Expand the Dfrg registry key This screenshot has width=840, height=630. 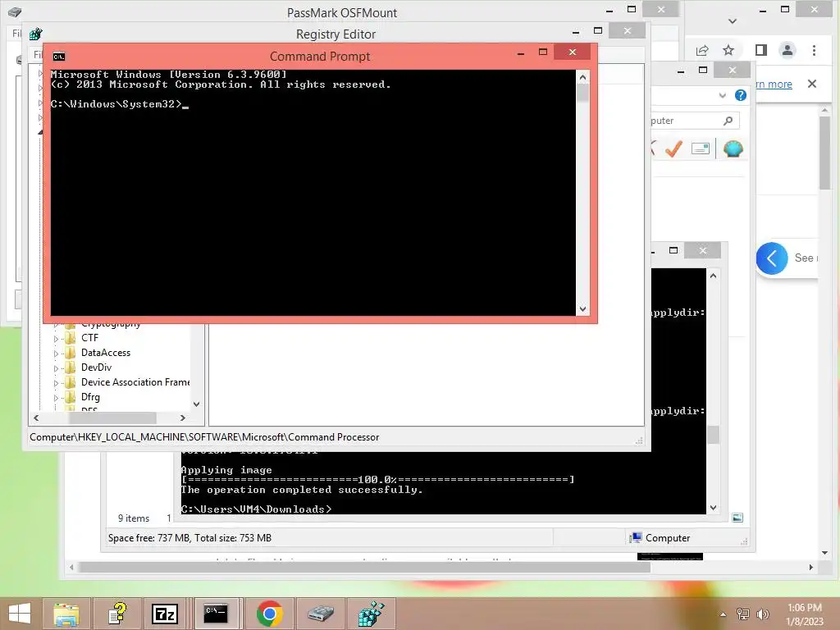(56, 398)
